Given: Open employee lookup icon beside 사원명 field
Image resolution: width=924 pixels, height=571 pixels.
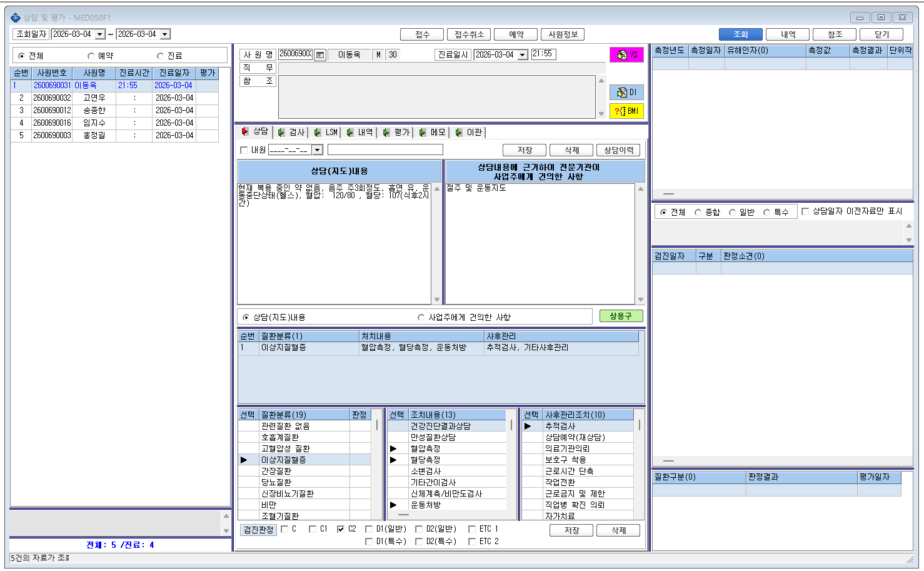Looking at the screenshot, I should 319,55.
